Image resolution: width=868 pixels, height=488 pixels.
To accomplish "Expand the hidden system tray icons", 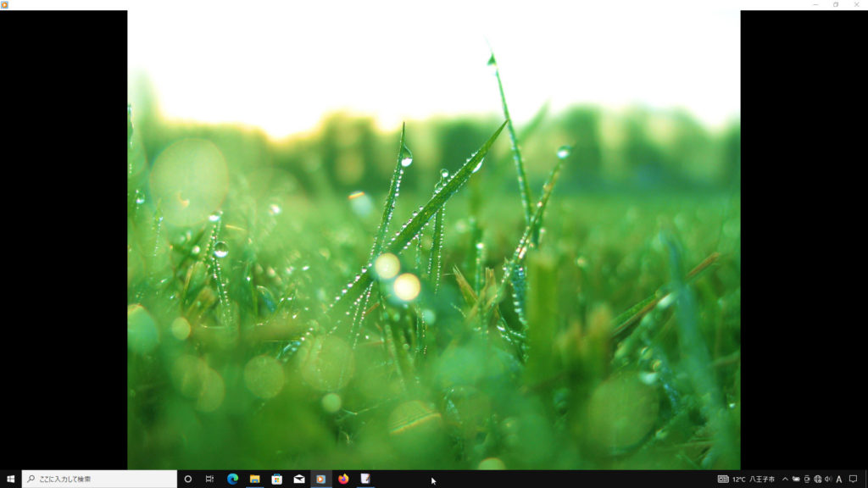I will pyautogui.click(x=785, y=479).
